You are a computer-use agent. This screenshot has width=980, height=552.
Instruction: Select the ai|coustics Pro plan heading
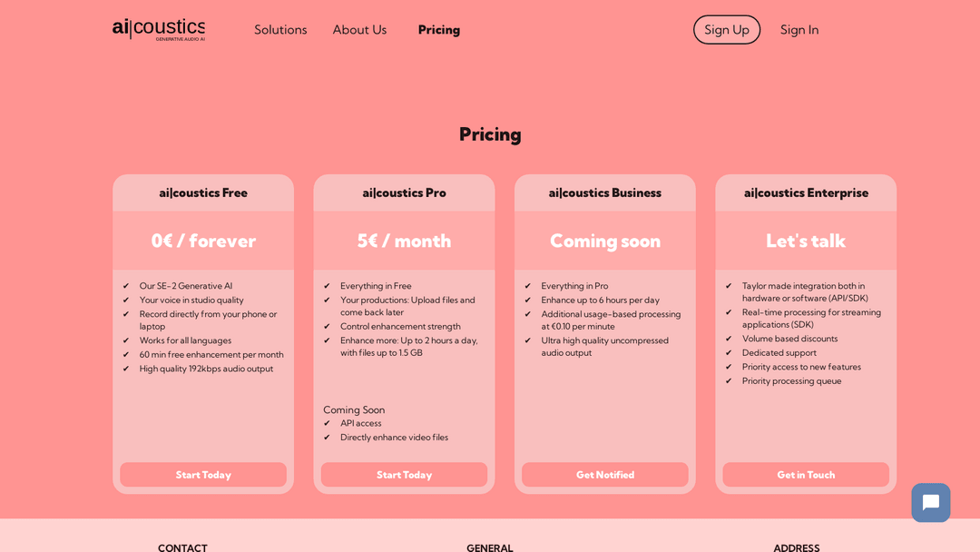[x=404, y=192]
